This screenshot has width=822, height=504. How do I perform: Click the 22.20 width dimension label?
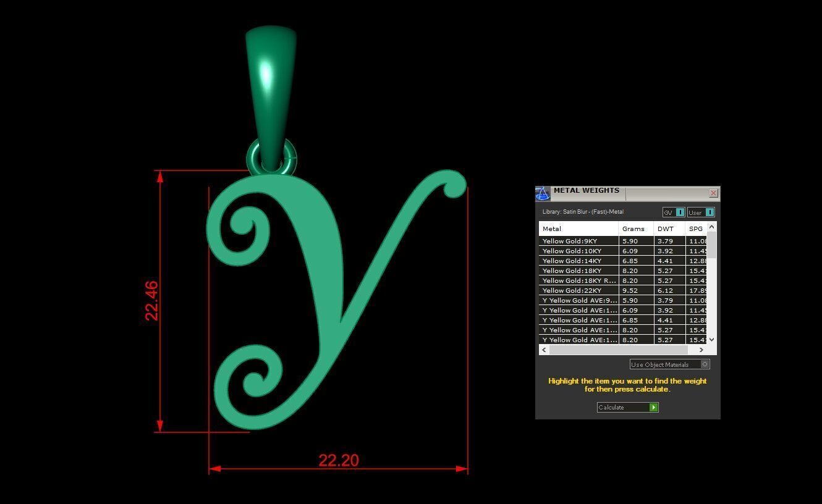pos(339,460)
